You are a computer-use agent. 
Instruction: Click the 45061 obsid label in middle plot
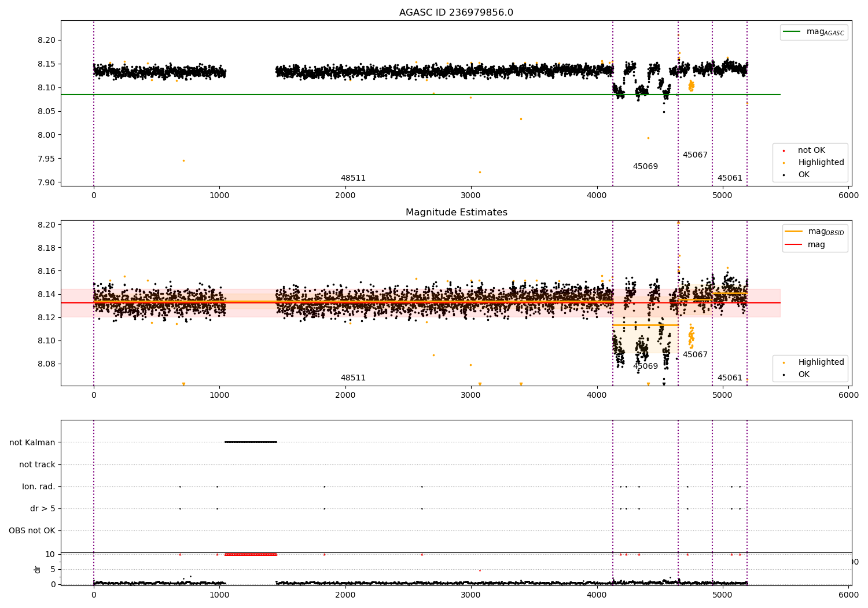point(730,378)
